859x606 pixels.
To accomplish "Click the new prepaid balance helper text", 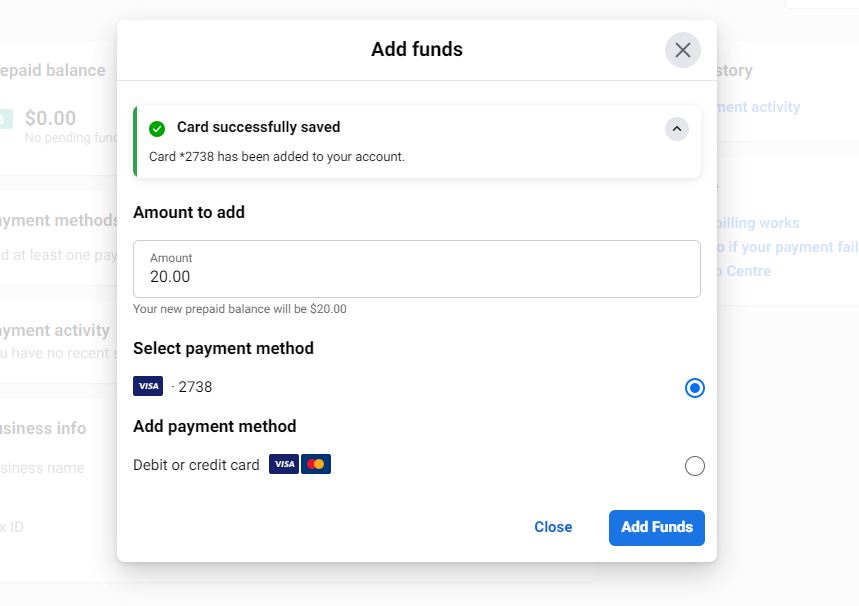I will click(240, 309).
